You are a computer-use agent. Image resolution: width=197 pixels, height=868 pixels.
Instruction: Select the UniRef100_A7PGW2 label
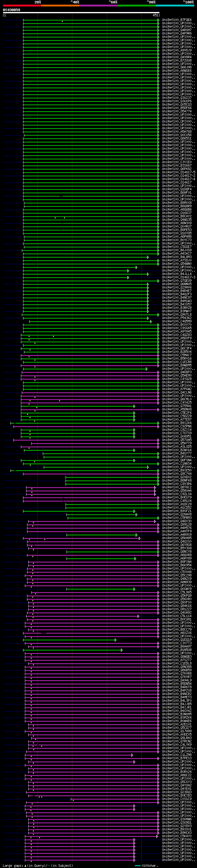(177, 389)
